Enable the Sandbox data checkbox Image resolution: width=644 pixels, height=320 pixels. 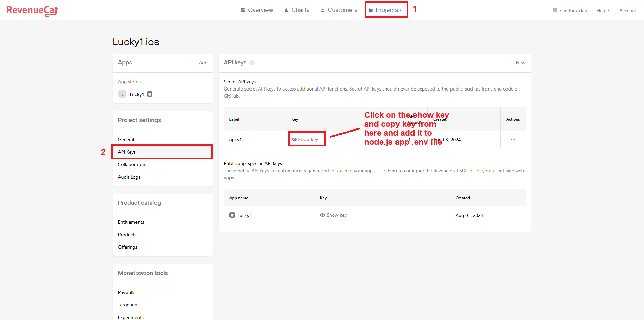click(555, 10)
